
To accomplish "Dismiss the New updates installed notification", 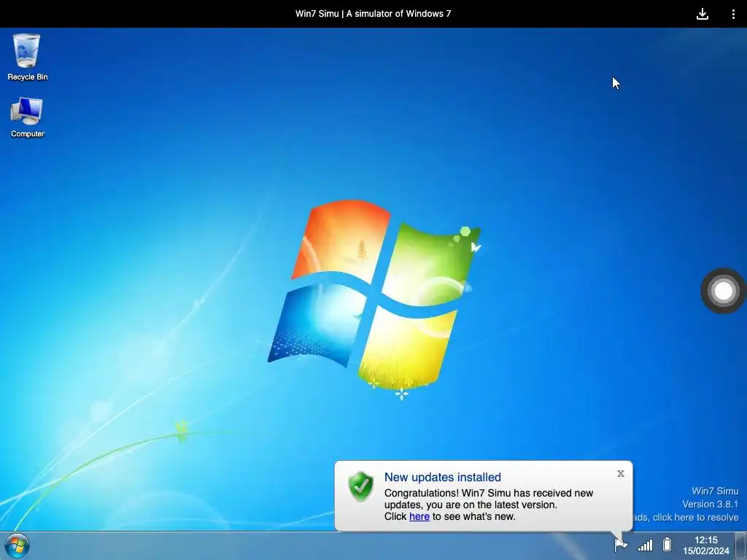I will point(620,473).
